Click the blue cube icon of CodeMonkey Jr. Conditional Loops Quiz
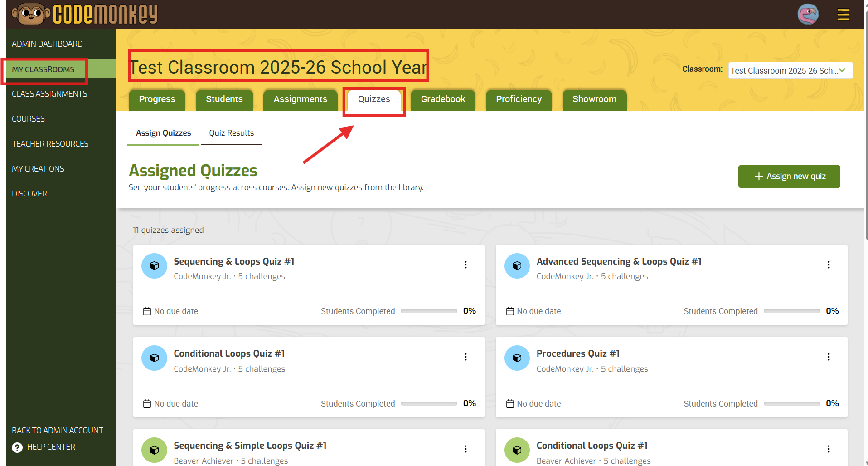 pos(154,358)
